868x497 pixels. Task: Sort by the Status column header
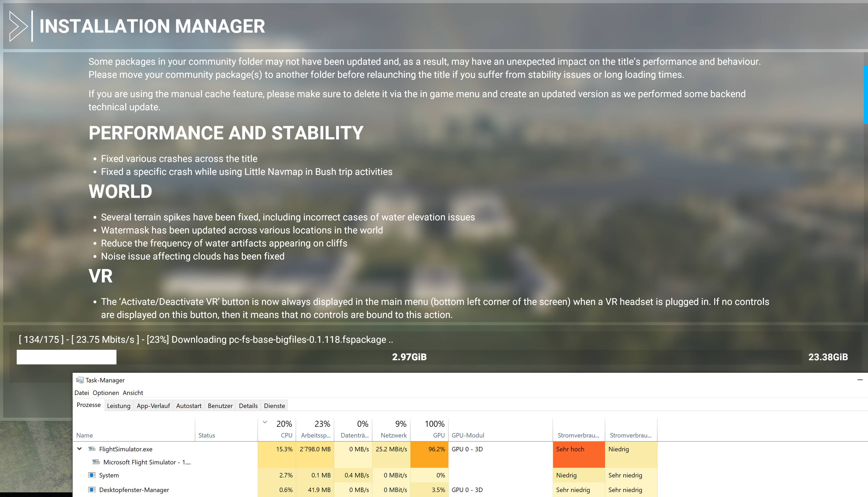pos(226,430)
